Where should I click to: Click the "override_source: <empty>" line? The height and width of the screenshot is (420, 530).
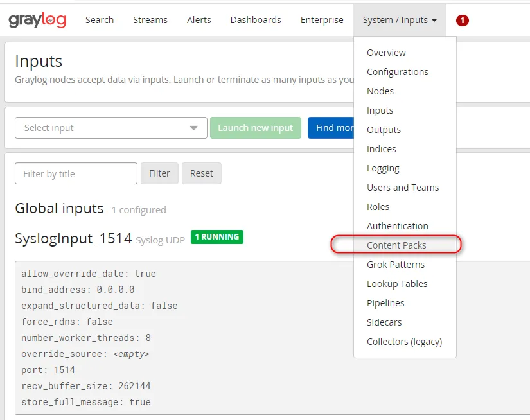pos(85,354)
